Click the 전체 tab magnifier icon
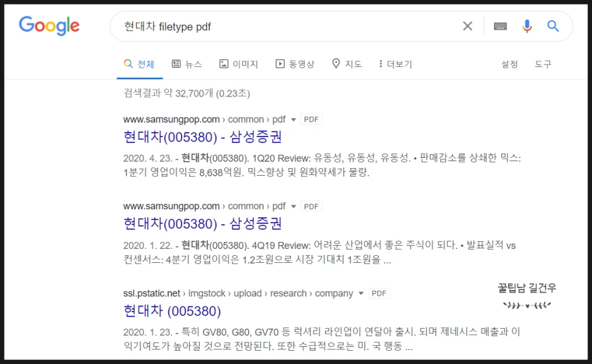This screenshot has width=592, height=364. tap(128, 64)
